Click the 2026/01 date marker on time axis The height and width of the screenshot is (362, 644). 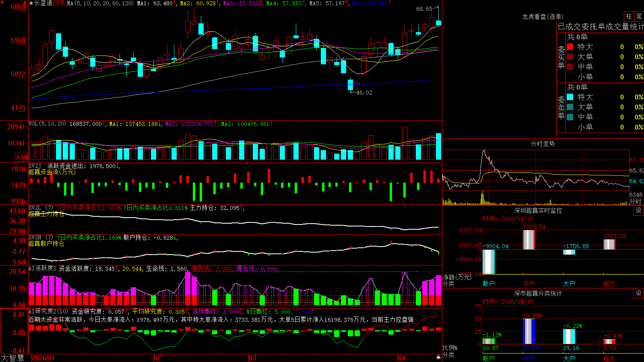pos(43,358)
